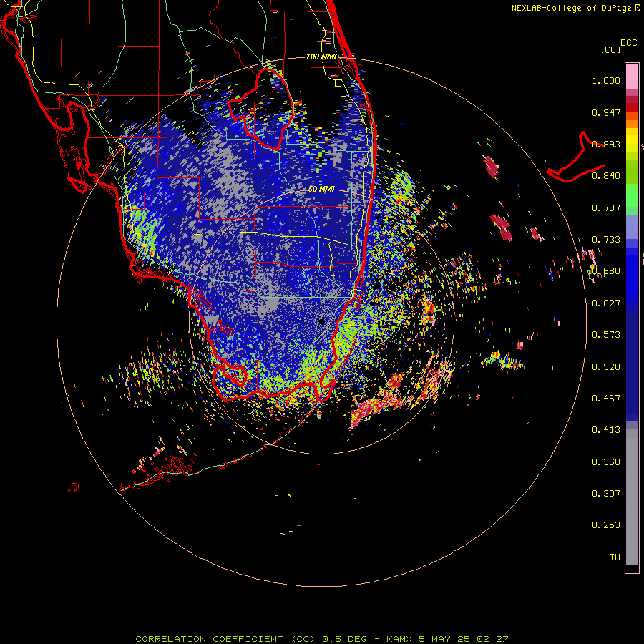The width and height of the screenshot is (644, 644).
Task: Pick the dark red color bar segment
Action: click(632, 107)
